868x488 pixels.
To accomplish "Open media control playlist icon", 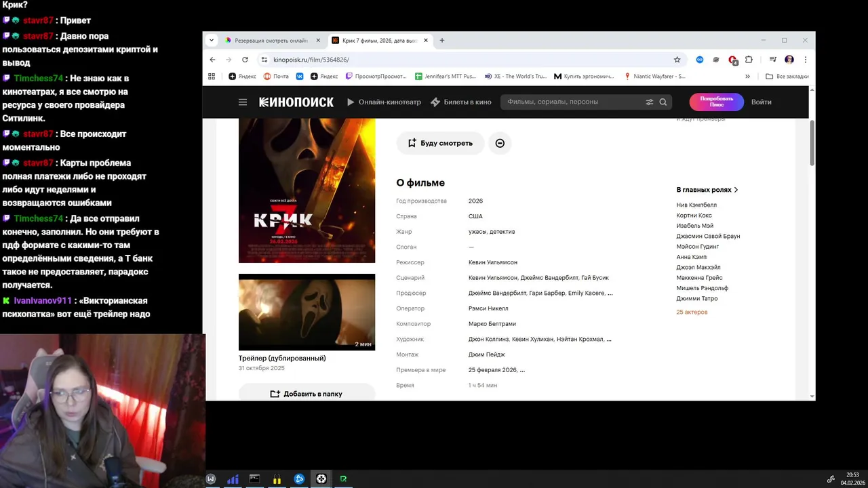I will (x=772, y=60).
